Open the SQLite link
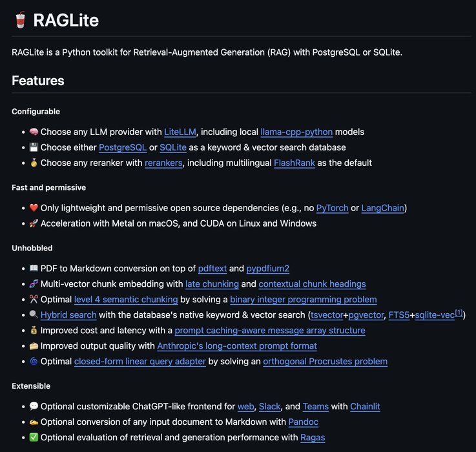The height and width of the screenshot is (452, 476). pos(173,147)
